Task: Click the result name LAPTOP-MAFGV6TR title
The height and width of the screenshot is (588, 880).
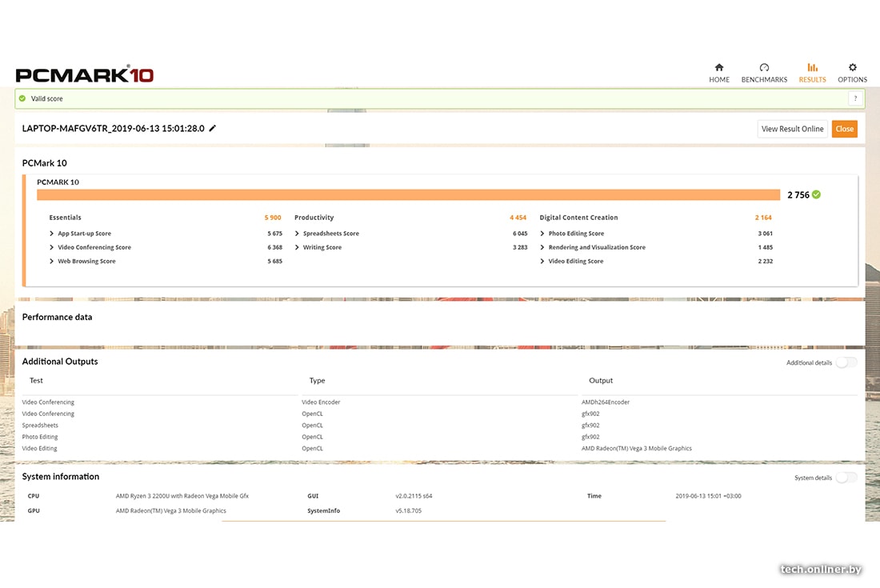Action: [x=113, y=129]
